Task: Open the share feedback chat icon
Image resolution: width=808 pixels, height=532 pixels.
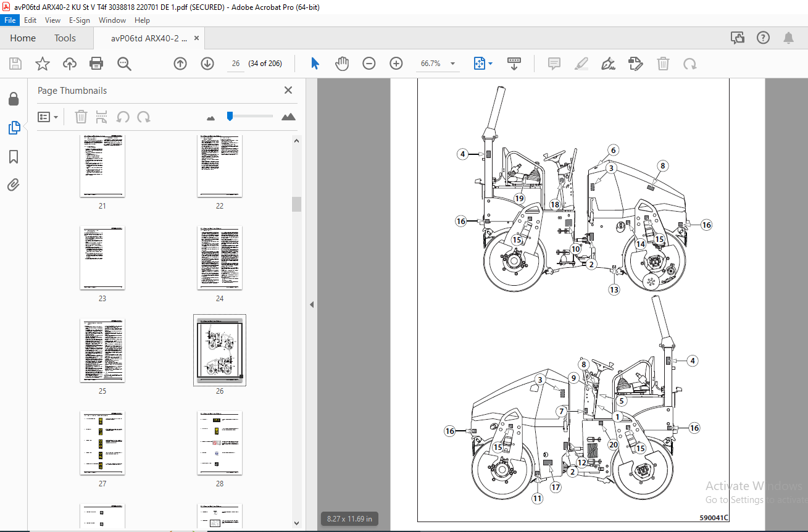Action: point(738,38)
